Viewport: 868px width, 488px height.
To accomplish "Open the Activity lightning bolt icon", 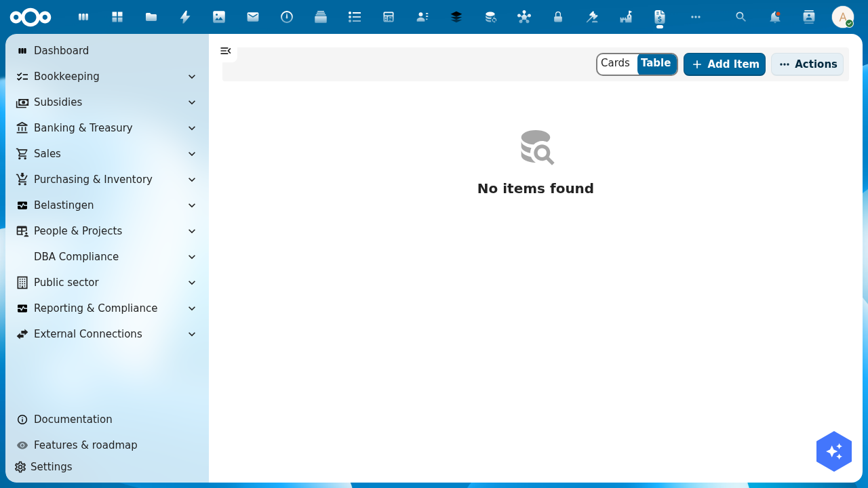I will pos(185,17).
